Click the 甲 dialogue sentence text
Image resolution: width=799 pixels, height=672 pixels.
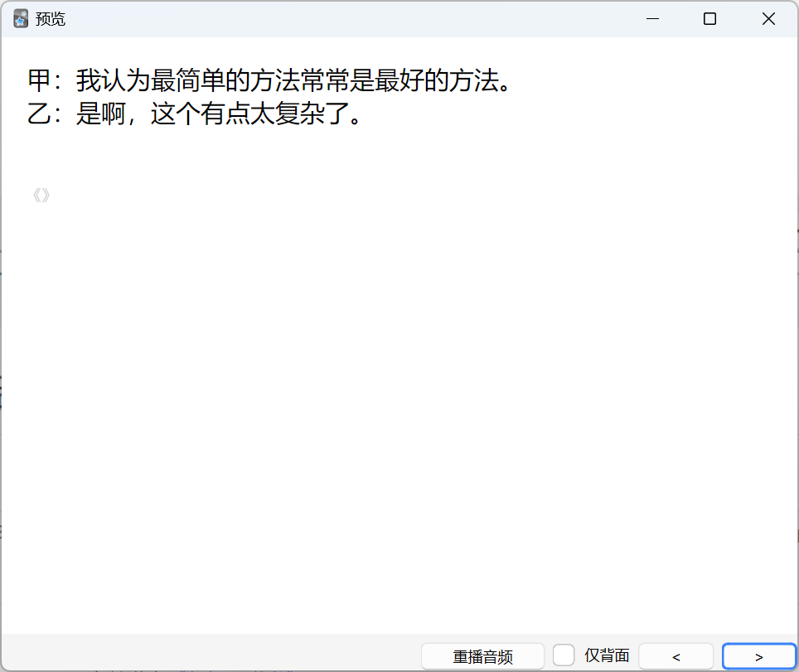click(269, 80)
